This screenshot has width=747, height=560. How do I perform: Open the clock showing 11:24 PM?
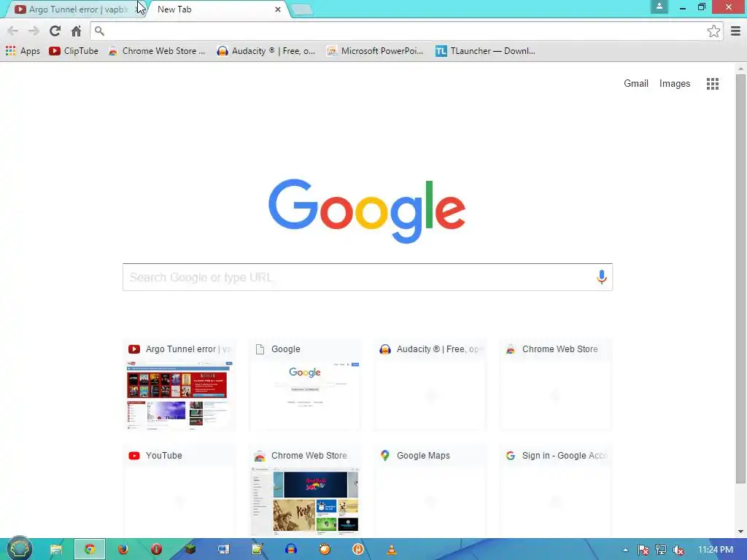[715, 550]
